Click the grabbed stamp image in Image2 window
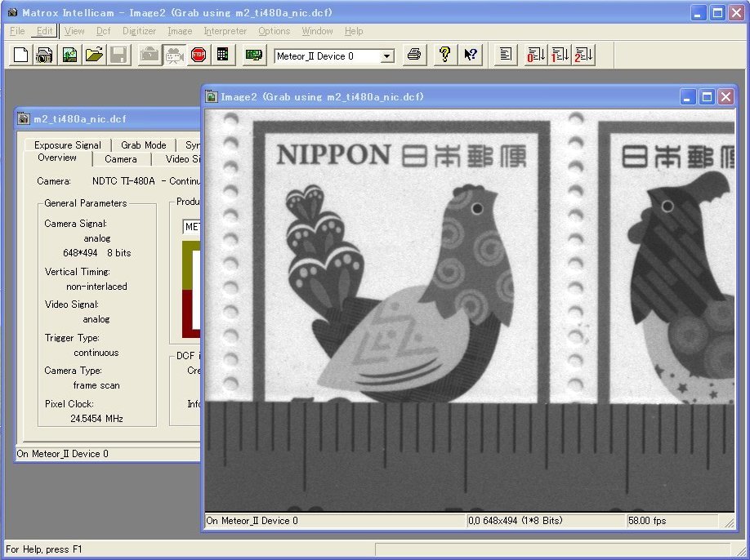750x560 pixels. coord(470,310)
